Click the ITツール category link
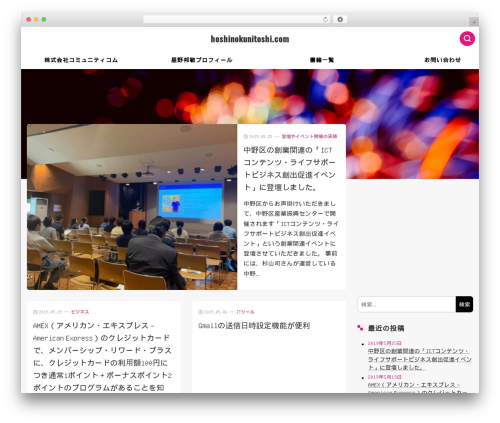The height and width of the screenshot is (423, 500). coord(245,312)
